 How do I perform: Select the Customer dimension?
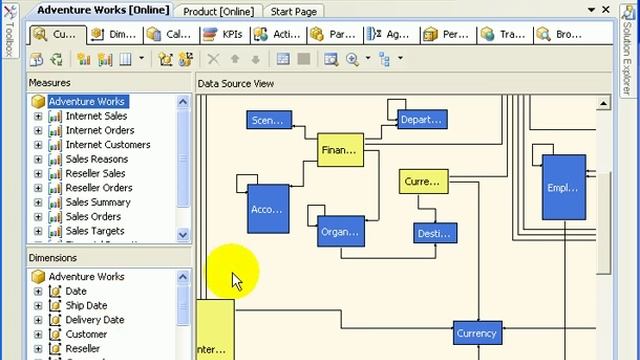click(x=86, y=334)
